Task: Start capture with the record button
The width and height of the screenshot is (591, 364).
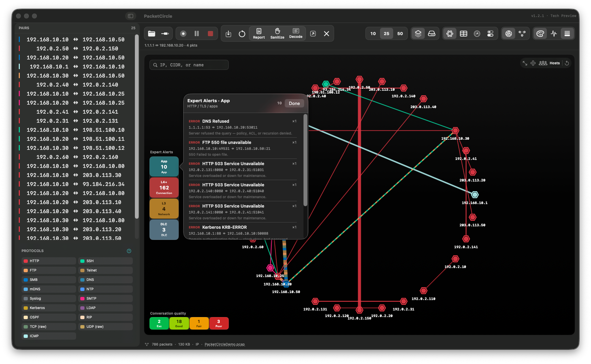Action: tap(183, 34)
